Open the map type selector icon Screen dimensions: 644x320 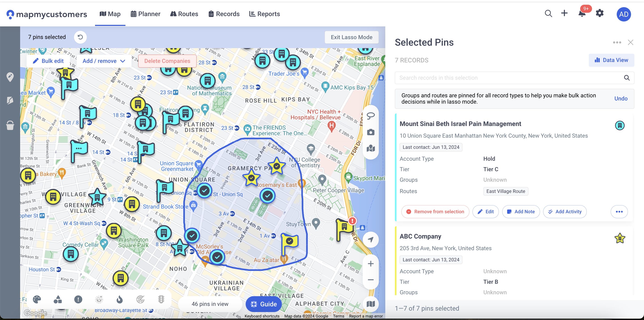371,304
